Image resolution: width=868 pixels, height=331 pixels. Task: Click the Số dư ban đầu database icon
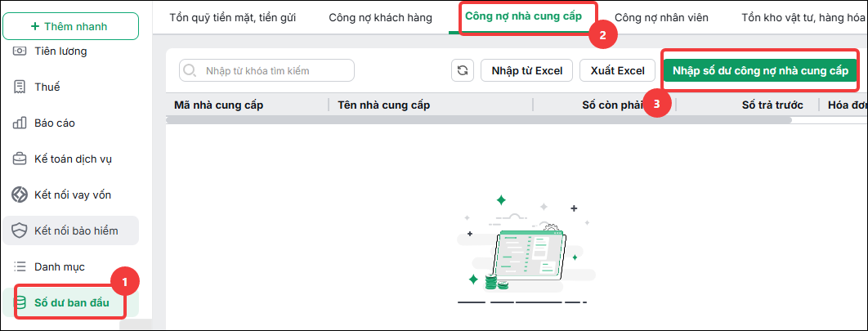tap(20, 302)
